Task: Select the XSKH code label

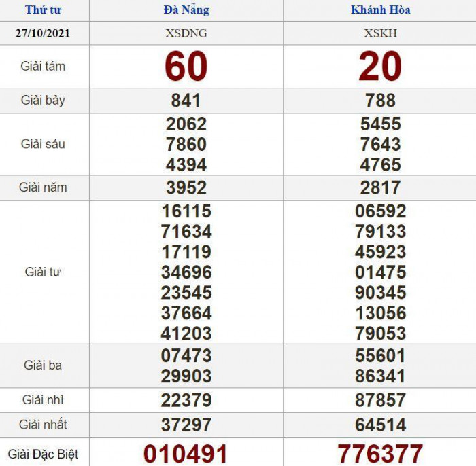Action: (380, 33)
